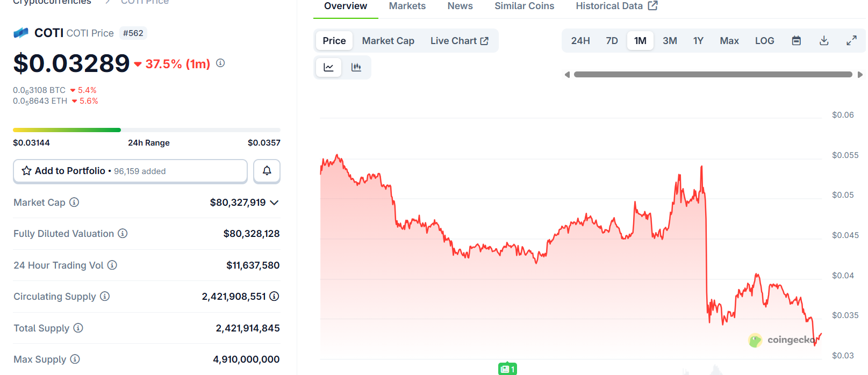Viewport: 868px width, 375px height.
Task: Click info icon beside price change percentage
Action: 220,63
